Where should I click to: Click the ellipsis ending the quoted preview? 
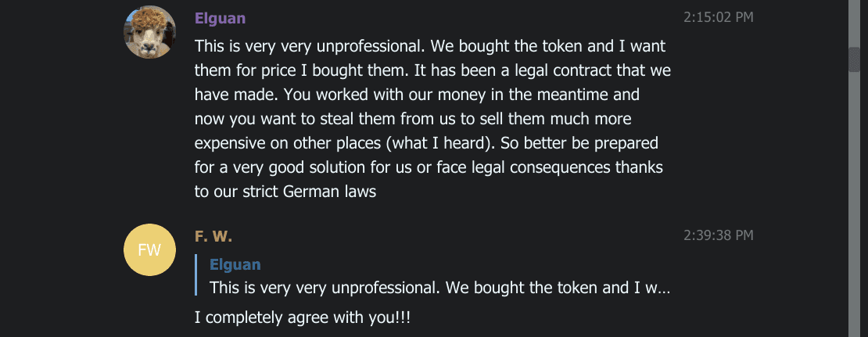click(665, 288)
